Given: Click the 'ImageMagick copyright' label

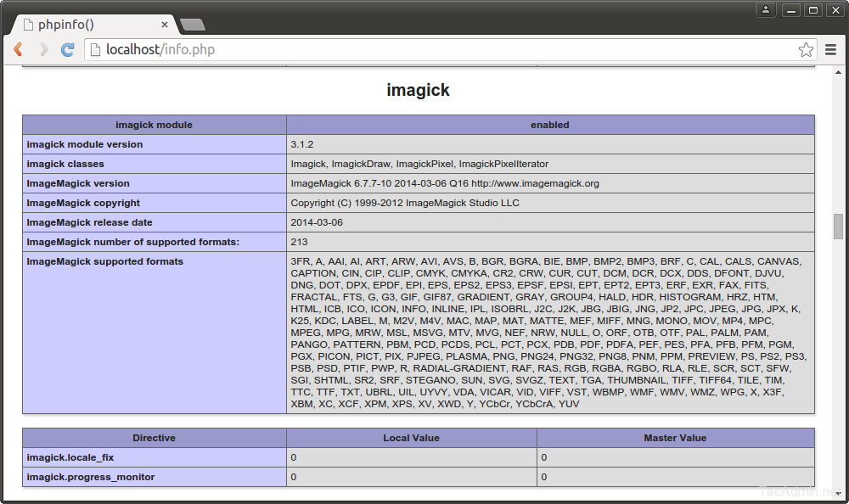Looking at the screenshot, I should 83,203.
